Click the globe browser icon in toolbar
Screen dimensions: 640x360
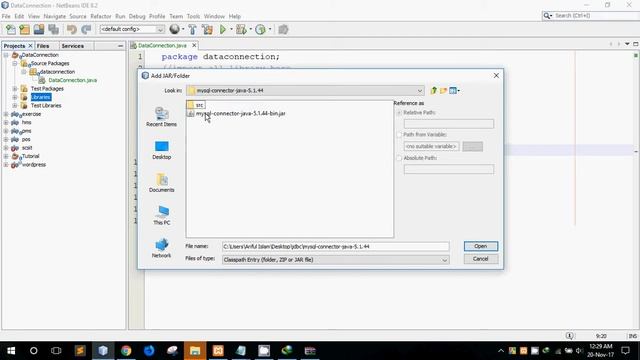pyautogui.click(x=175, y=29)
